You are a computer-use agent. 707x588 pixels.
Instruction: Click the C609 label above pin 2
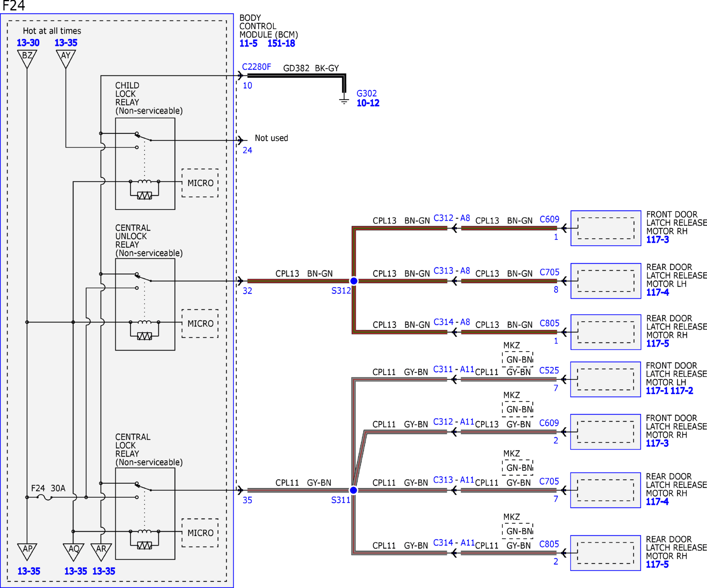(549, 423)
